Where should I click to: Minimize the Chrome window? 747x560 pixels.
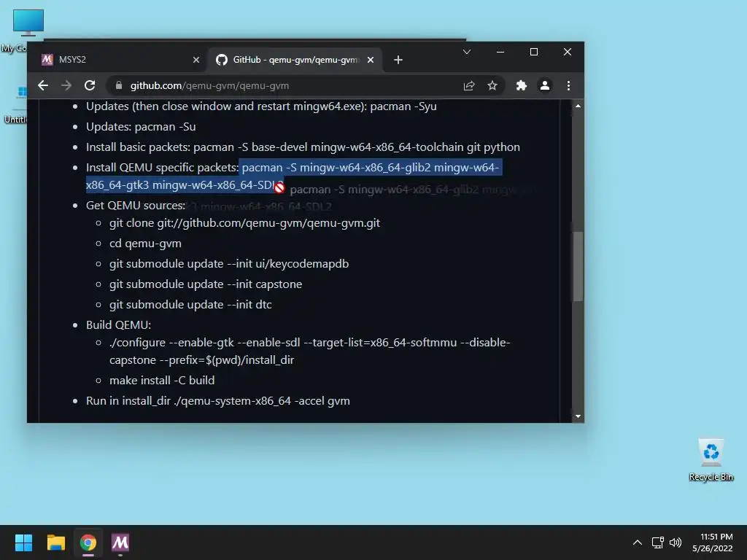(x=500, y=52)
